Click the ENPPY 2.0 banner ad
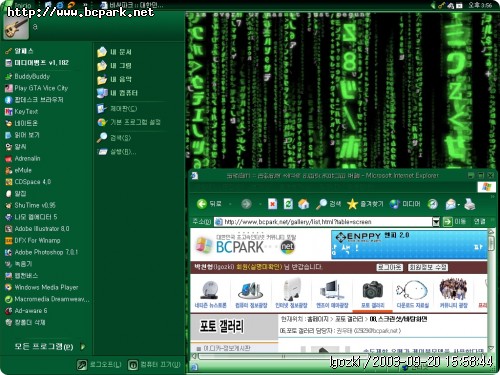 point(409,244)
